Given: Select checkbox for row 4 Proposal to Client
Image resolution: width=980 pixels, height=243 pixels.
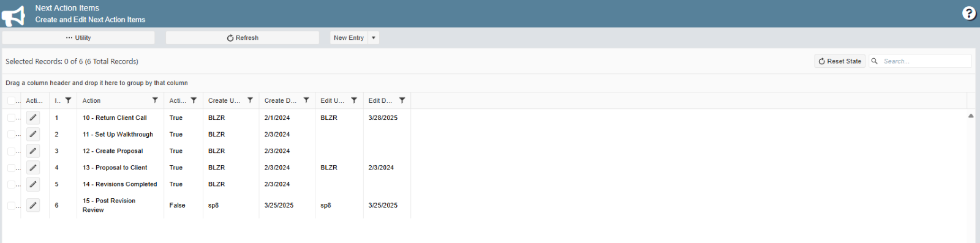Looking at the screenshot, I should [11, 167].
